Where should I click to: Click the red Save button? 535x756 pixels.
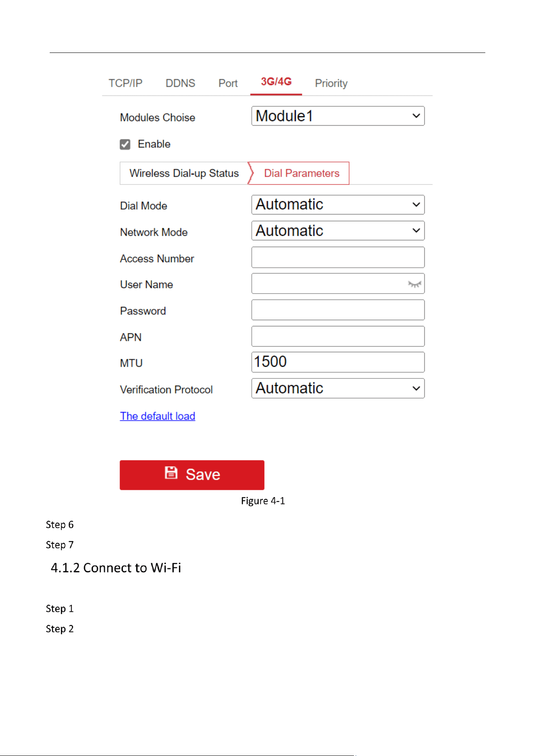coord(192,475)
